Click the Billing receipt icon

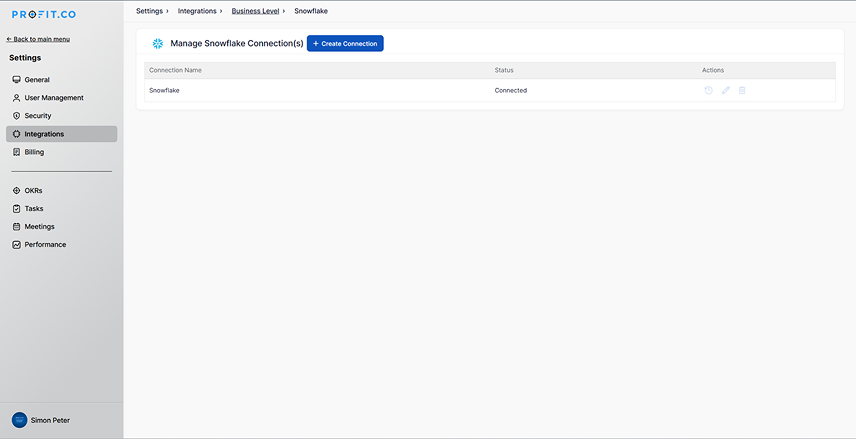pyautogui.click(x=16, y=152)
